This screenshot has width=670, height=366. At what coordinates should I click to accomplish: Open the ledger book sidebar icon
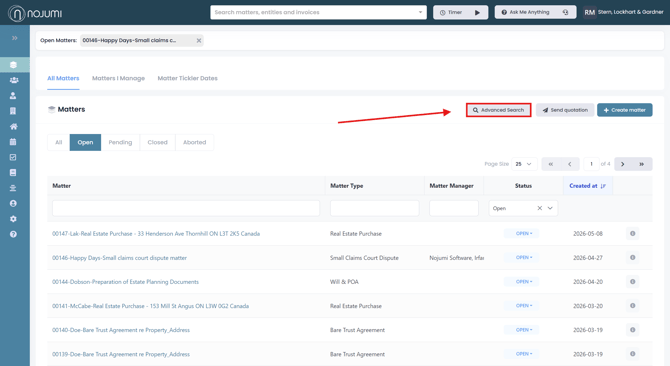tap(13, 173)
